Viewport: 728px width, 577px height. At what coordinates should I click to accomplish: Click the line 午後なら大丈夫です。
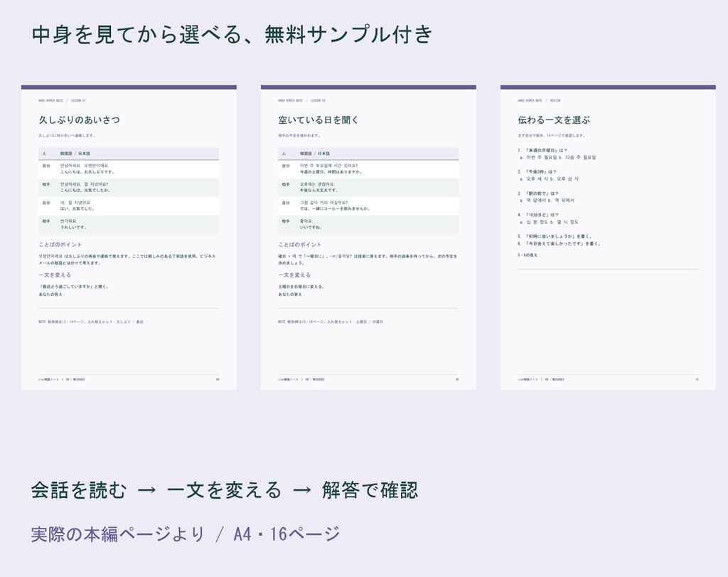point(319,191)
